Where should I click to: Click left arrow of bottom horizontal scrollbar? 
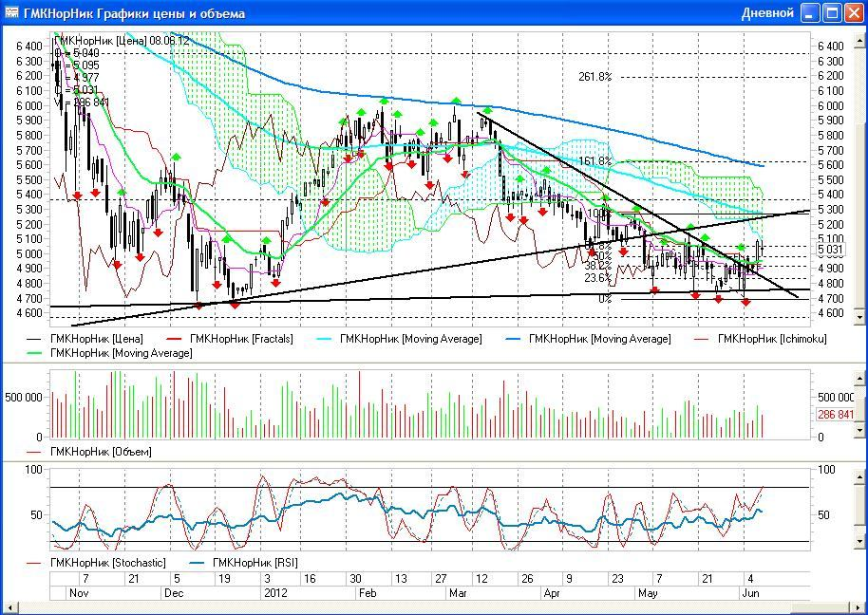click(11, 606)
